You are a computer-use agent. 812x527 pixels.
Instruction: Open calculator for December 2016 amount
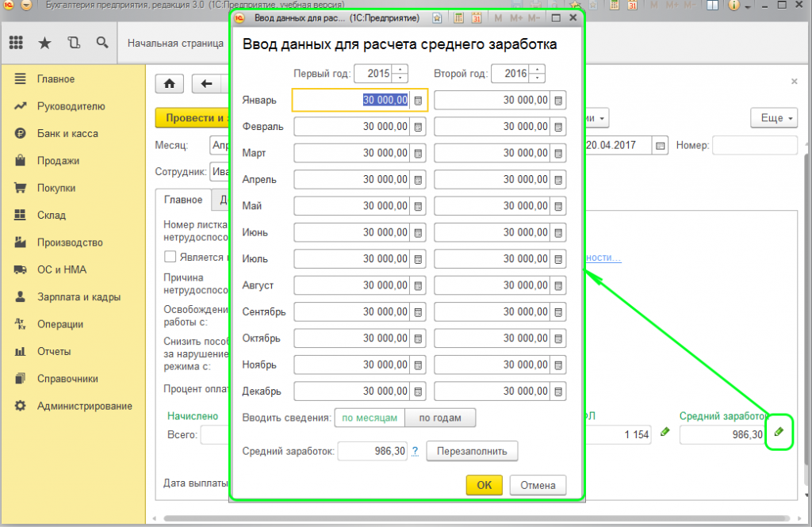click(x=558, y=391)
